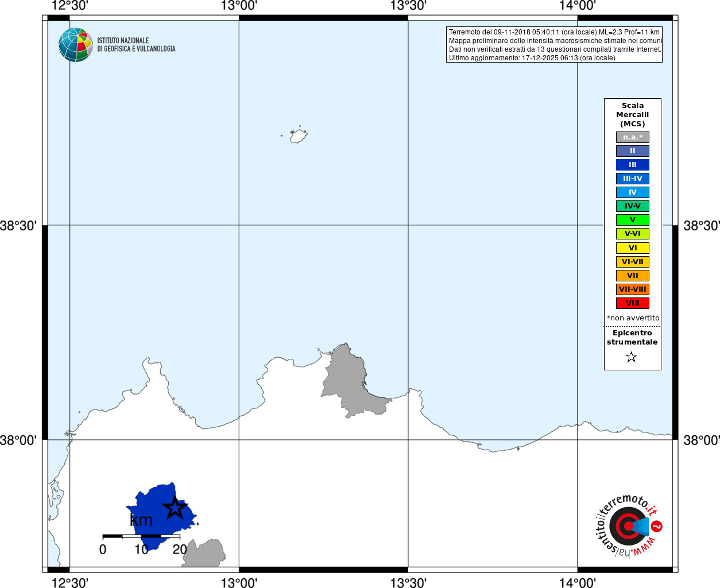
Task: Select the V green legend swatch
Action: pyautogui.click(x=633, y=220)
